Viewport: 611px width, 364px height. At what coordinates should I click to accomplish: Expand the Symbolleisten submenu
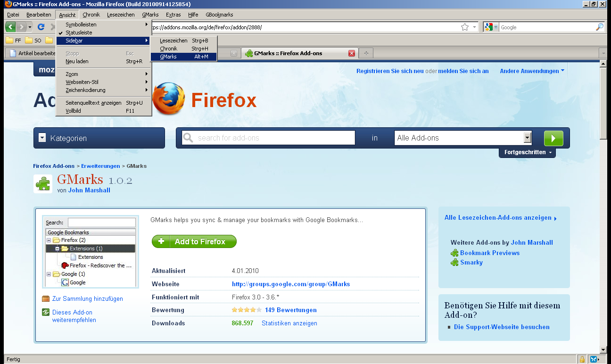[x=104, y=25]
